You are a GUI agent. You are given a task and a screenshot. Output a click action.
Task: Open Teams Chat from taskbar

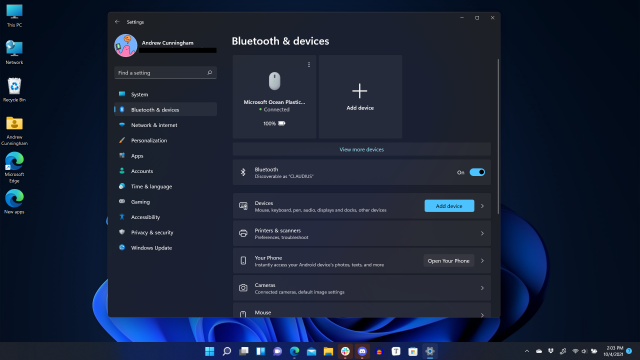click(278, 351)
